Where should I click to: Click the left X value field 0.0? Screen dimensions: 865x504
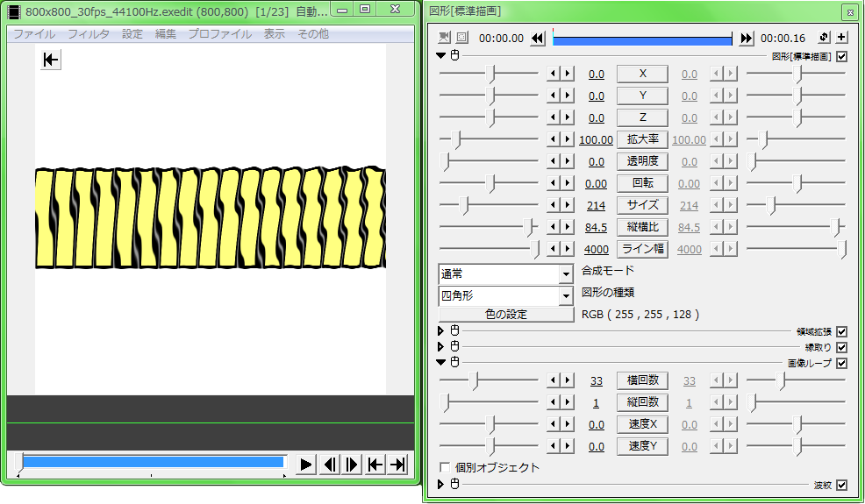tap(597, 74)
